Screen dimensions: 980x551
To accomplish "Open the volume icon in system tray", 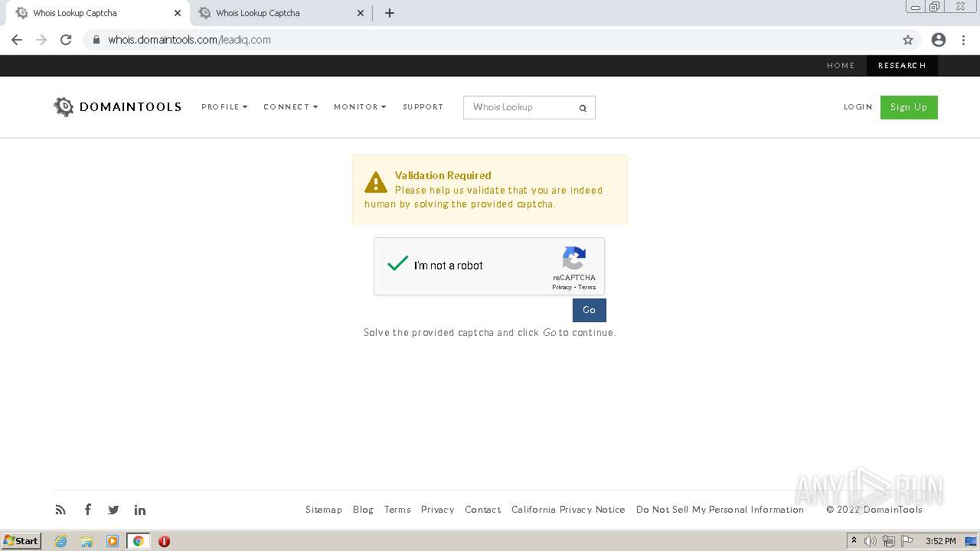I will 871,541.
